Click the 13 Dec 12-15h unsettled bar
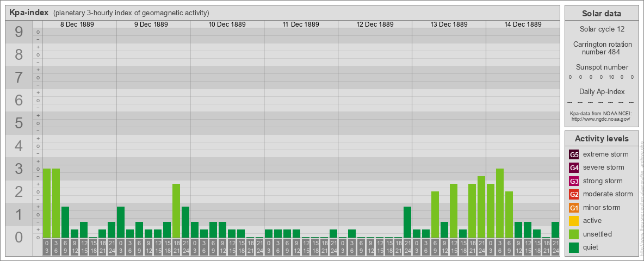This screenshot has height=261, width=644. [x=454, y=210]
